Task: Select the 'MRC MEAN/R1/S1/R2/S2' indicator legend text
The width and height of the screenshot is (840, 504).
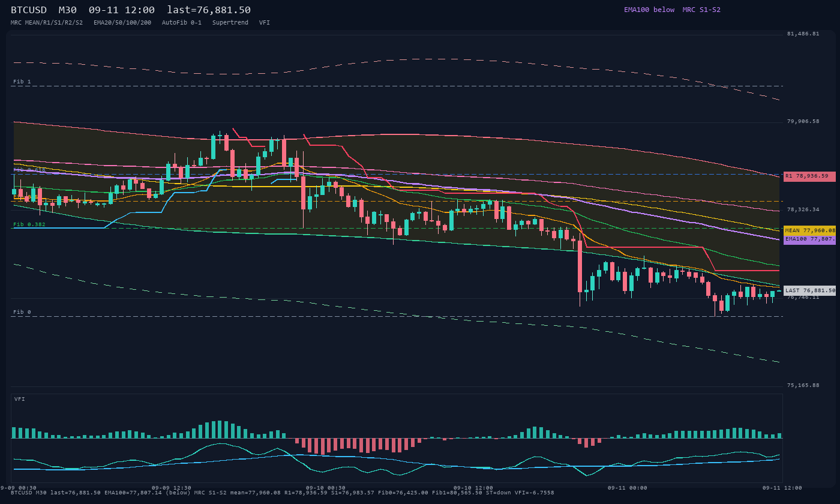Action: [47, 23]
